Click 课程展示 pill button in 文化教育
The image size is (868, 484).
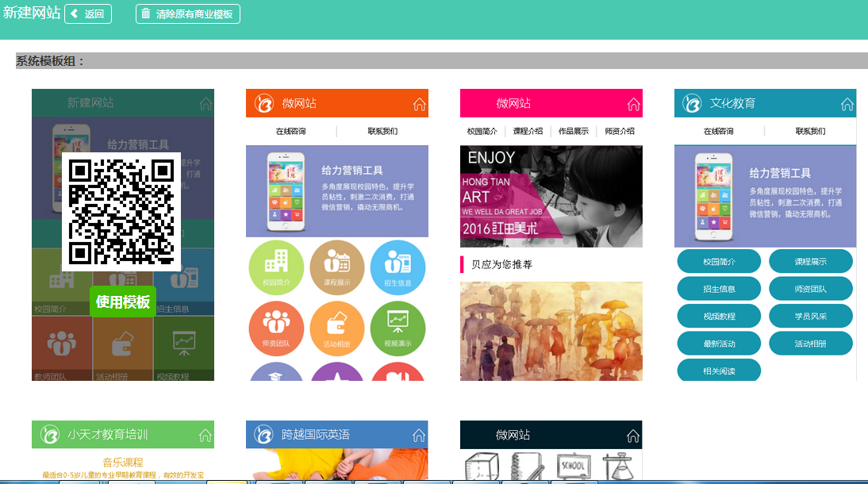811,261
